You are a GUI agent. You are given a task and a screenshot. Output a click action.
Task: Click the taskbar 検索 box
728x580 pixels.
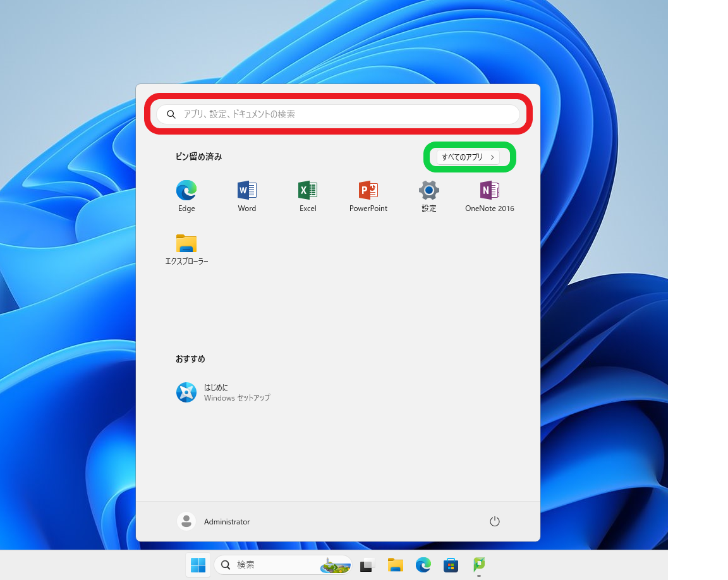point(282,565)
